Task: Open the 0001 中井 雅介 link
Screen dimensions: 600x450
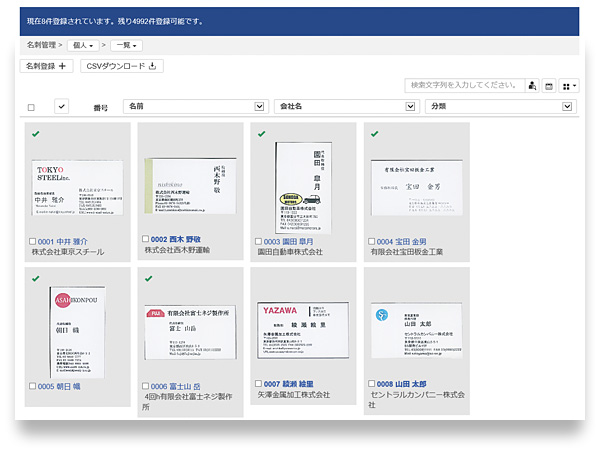Action: point(63,242)
